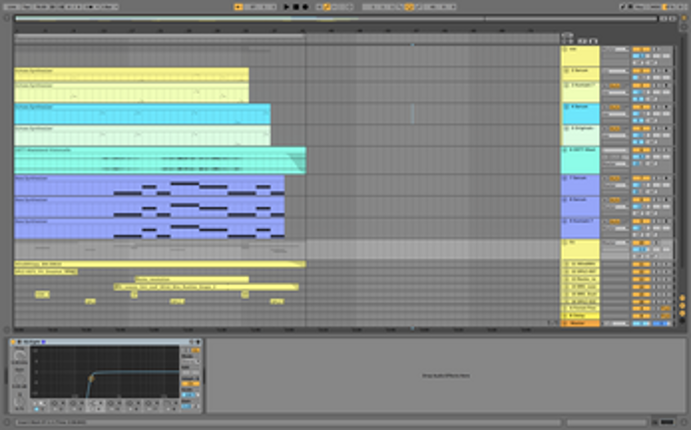The width and height of the screenshot is (691, 430).
Task: Arm the 8 Serum track
Action: coord(667,200)
